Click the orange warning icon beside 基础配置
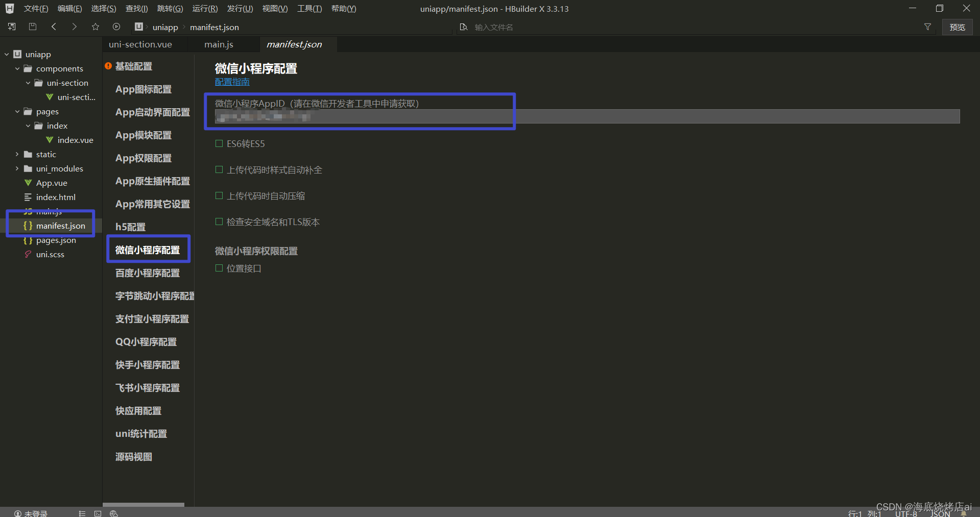980x517 pixels. pyautogui.click(x=108, y=66)
